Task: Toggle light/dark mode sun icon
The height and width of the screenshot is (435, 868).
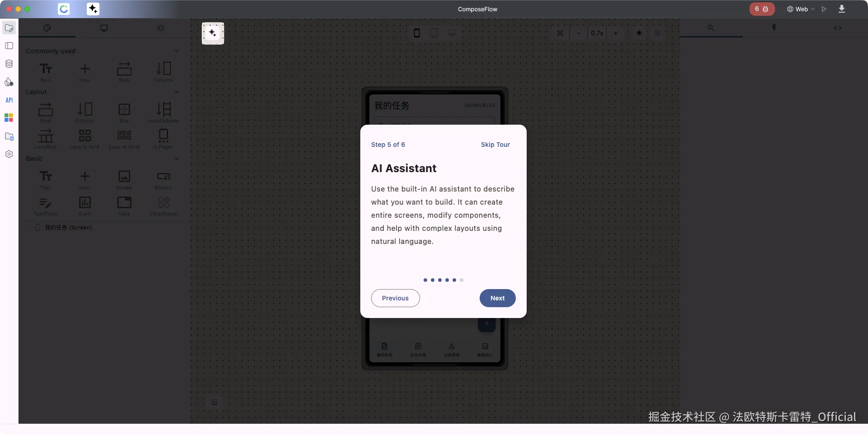Action: (639, 33)
